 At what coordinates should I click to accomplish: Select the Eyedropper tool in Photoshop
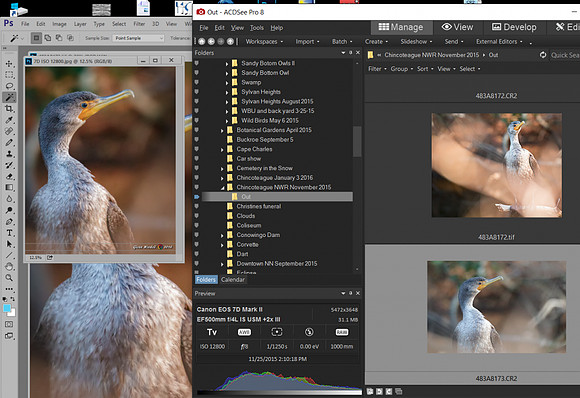pos(9,120)
